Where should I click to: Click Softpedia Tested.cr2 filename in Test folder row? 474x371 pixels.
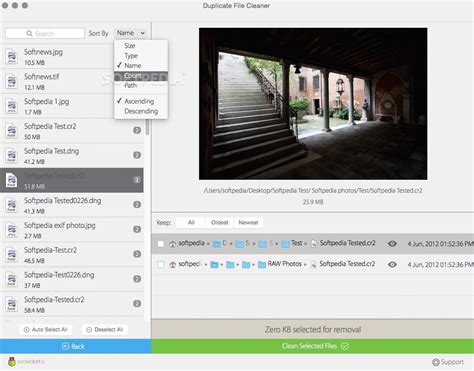[x=347, y=243]
